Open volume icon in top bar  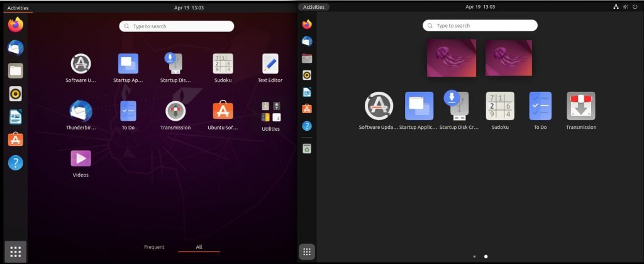[x=626, y=7]
